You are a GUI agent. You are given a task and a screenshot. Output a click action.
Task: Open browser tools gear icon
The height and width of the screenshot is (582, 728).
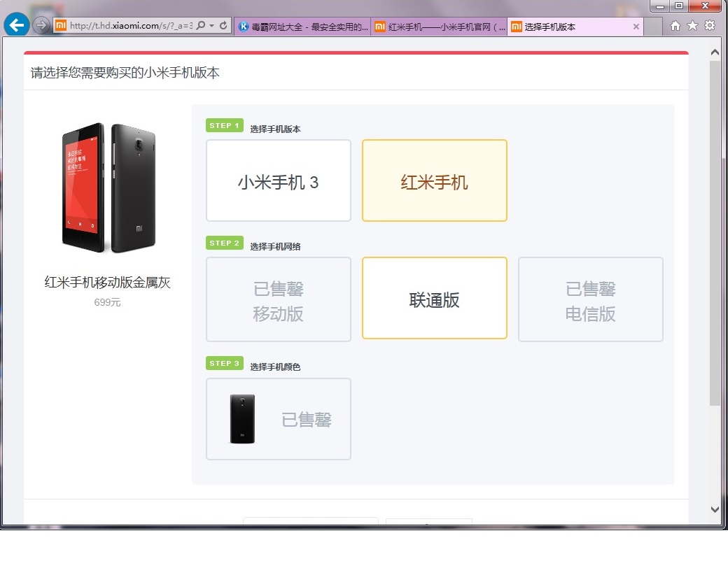click(x=709, y=25)
